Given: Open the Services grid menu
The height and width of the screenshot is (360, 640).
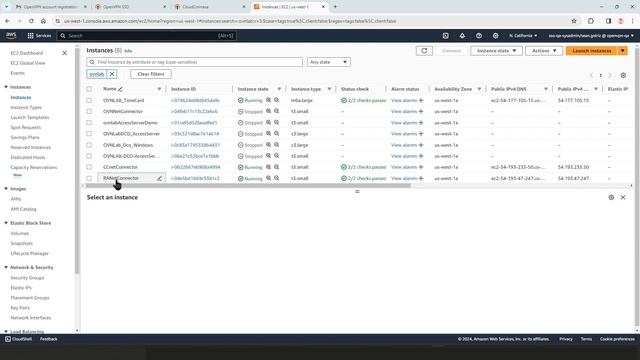Looking at the screenshot, I should coord(39,36).
